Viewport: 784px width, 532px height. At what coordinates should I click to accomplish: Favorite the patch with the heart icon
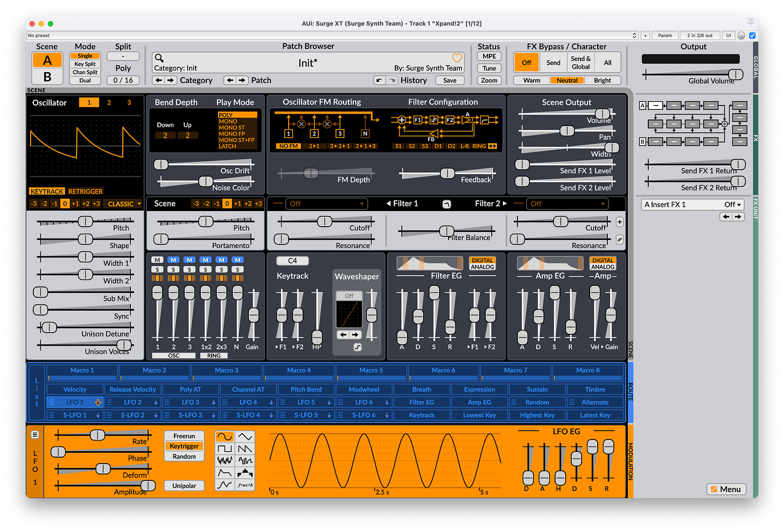[x=457, y=58]
